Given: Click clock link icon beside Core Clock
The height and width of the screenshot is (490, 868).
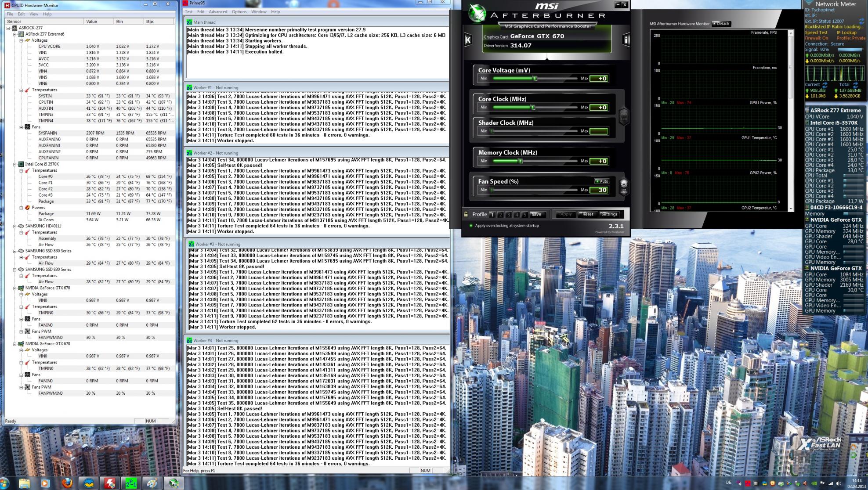Looking at the screenshot, I should 623,116.
